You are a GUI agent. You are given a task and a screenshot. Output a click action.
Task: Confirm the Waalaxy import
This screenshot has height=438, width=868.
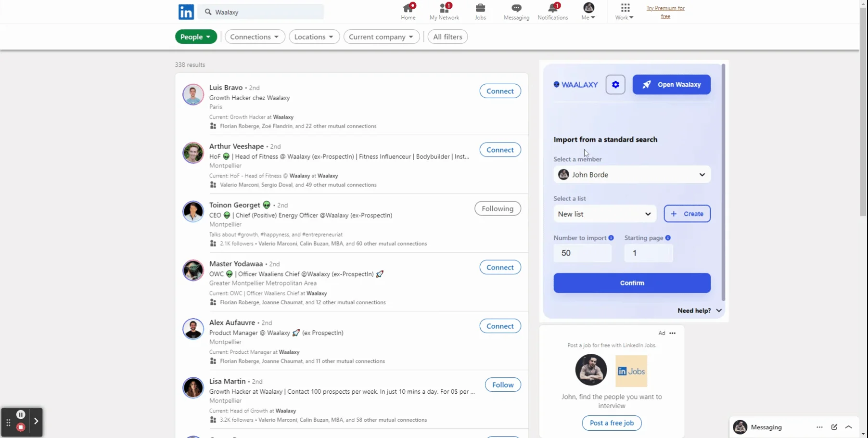pos(632,283)
